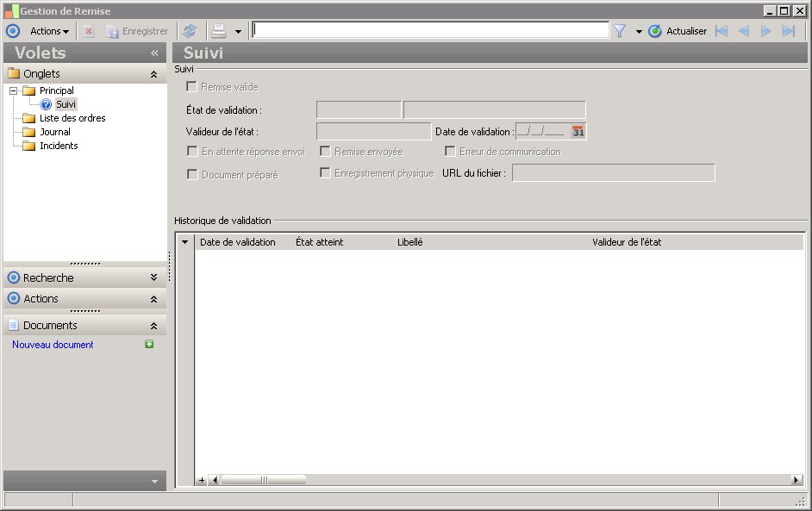Go to the previous record
The height and width of the screenshot is (511, 812).
[x=744, y=31]
